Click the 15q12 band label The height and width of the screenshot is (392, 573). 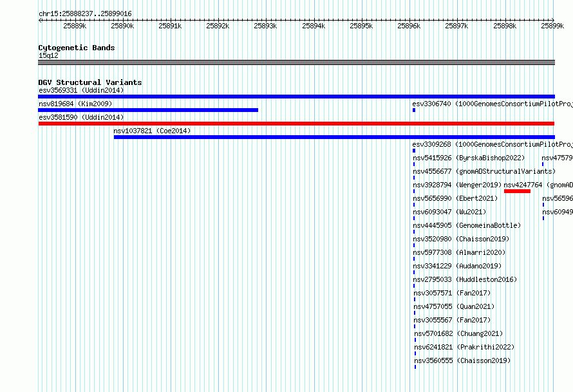pos(48,55)
